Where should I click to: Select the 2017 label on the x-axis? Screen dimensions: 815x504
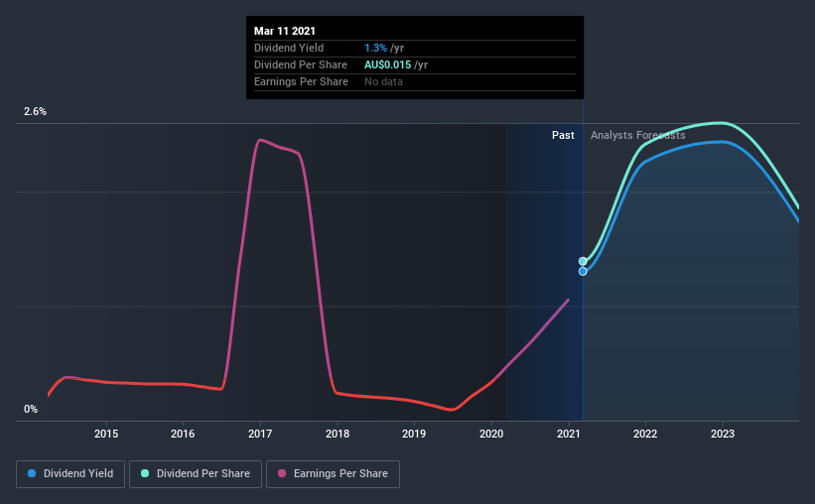(260, 434)
